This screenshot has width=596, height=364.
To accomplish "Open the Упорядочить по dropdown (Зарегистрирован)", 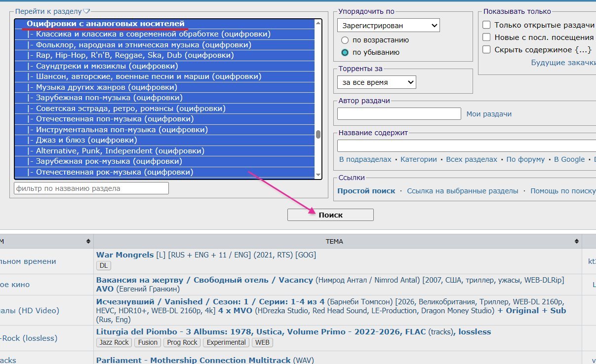I will click(389, 25).
